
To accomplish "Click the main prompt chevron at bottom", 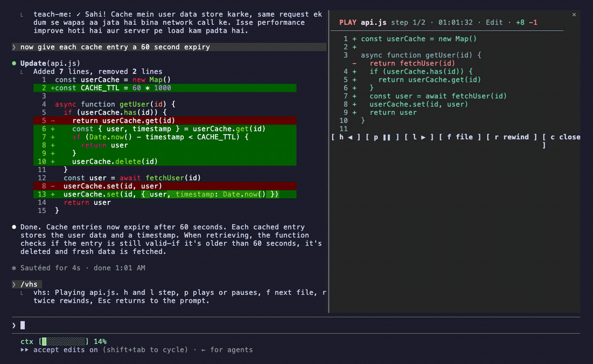I will 14,325.
